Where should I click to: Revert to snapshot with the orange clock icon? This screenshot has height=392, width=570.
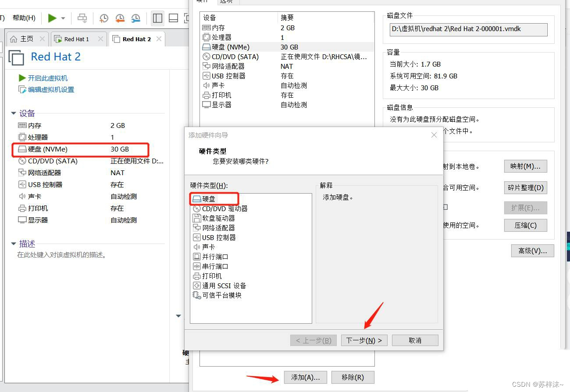click(119, 18)
